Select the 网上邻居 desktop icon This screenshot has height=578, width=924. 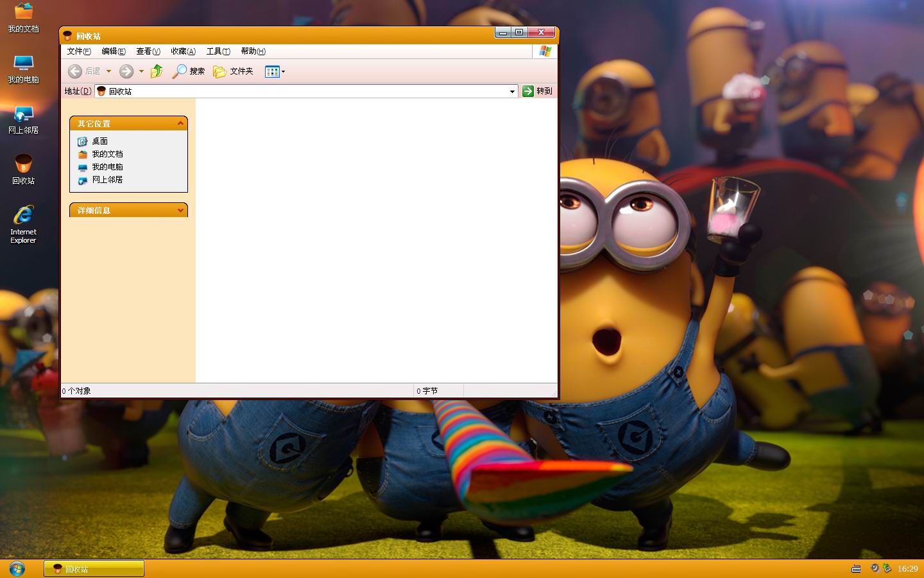pyautogui.click(x=23, y=119)
